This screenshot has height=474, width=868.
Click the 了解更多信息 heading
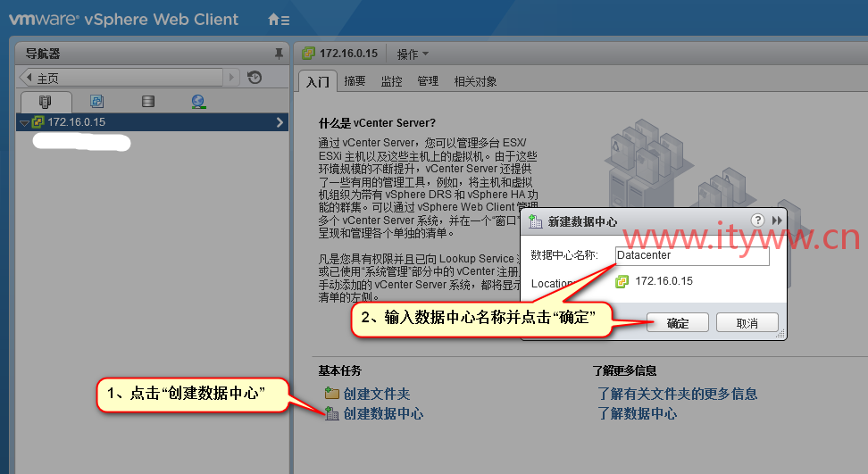[x=624, y=370]
